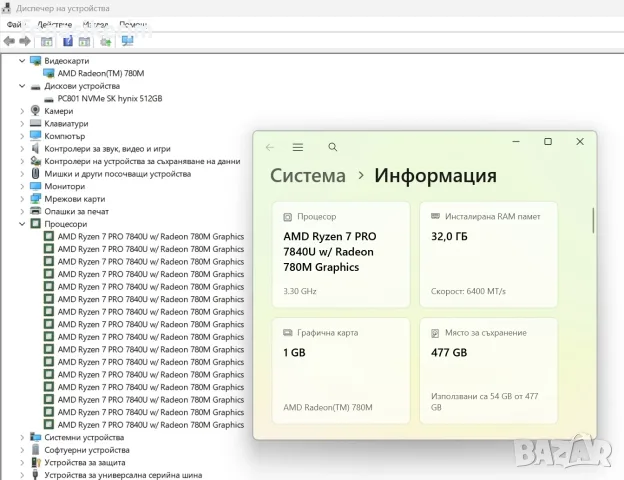
Task: Open the Help icon in Device Manager toolbar
Action: [68, 41]
